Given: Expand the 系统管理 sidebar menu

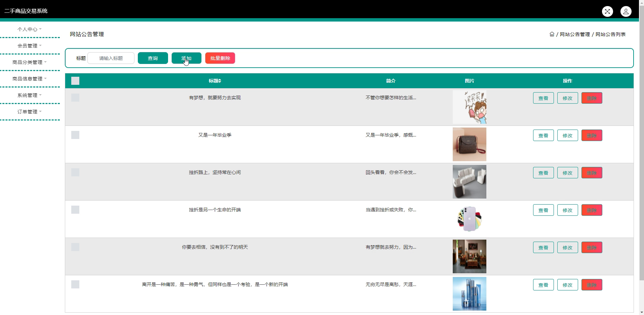Looking at the screenshot, I should tap(30, 95).
